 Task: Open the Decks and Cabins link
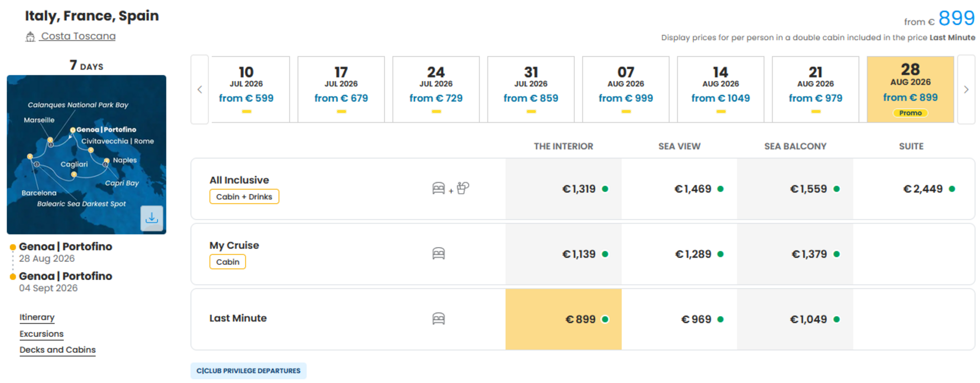58,350
